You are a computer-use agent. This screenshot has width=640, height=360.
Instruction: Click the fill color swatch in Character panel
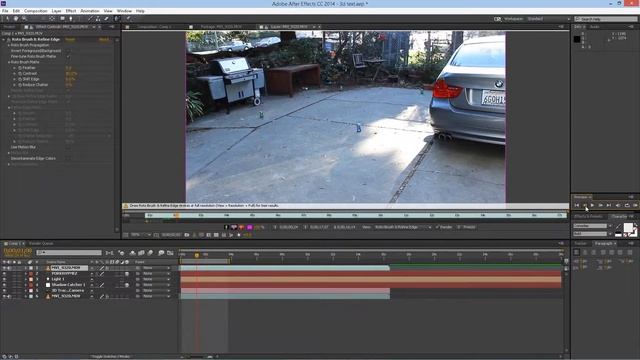click(628, 228)
